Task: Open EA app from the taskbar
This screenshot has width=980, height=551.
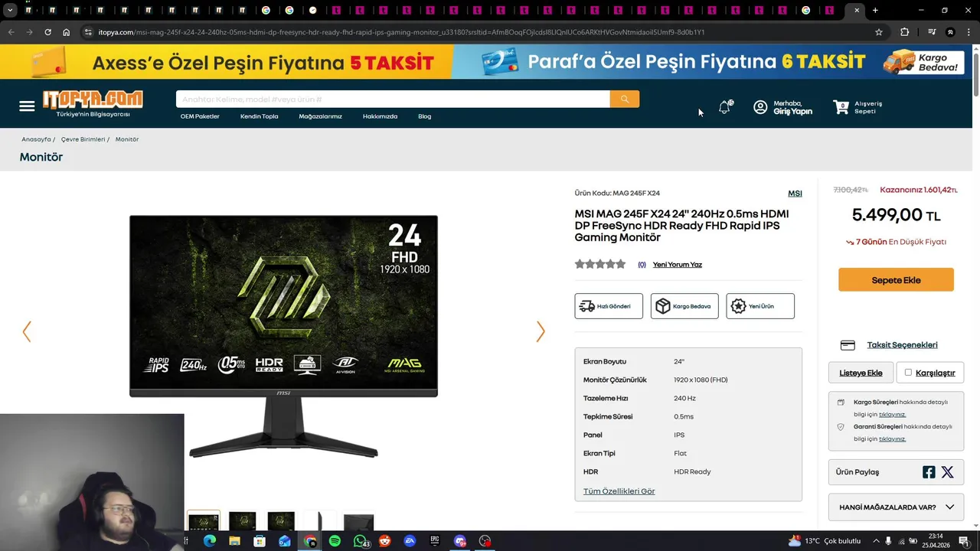Action: [410, 541]
